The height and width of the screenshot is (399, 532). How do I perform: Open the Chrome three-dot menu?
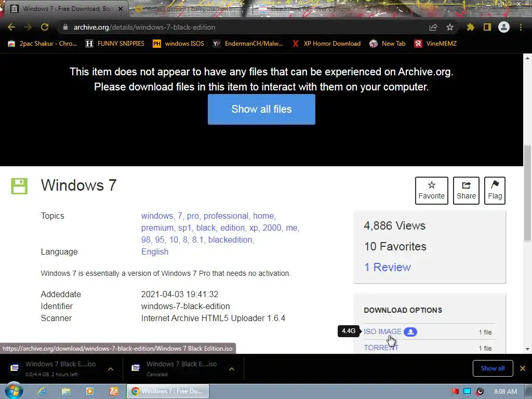point(521,27)
